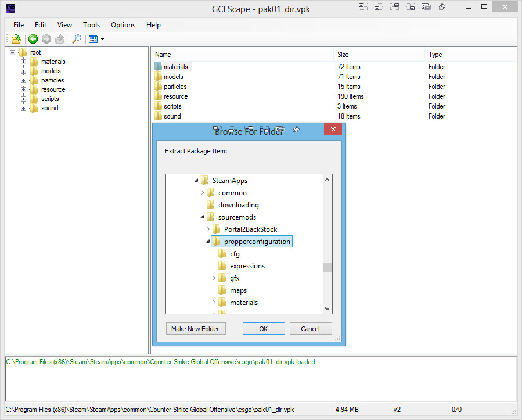Click the snap-to-bottom-right title bar icon
This screenshot has width=522, height=420.
coord(410,6)
